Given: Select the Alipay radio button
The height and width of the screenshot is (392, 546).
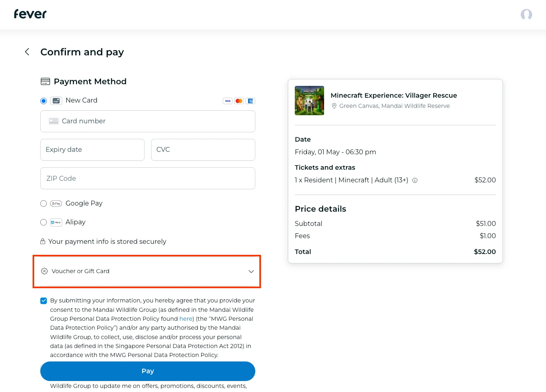Looking at the screenshot, I should 44,222.
